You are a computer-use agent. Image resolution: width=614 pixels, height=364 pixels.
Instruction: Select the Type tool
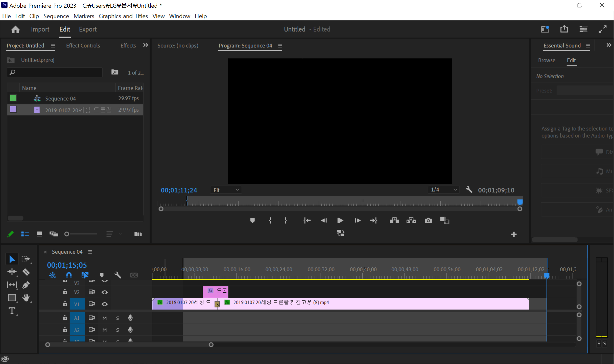(x=12, y=311)
